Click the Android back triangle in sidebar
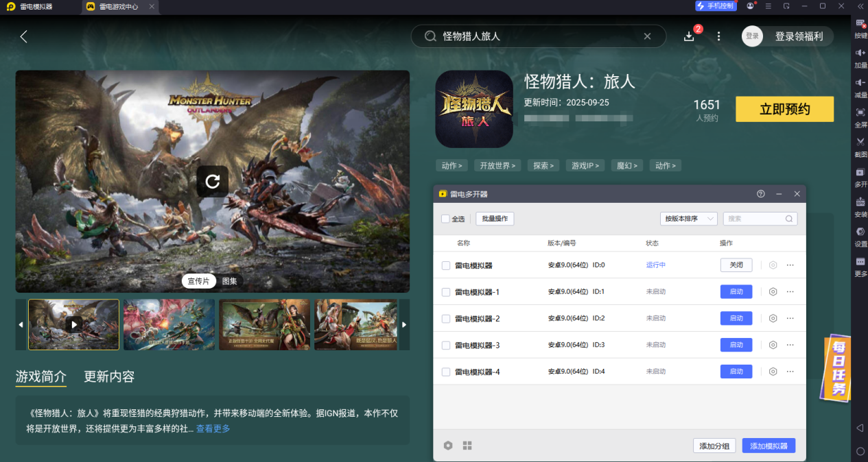Image resolution: width=868 pixels, height=462 pixels. coord(860,428)
